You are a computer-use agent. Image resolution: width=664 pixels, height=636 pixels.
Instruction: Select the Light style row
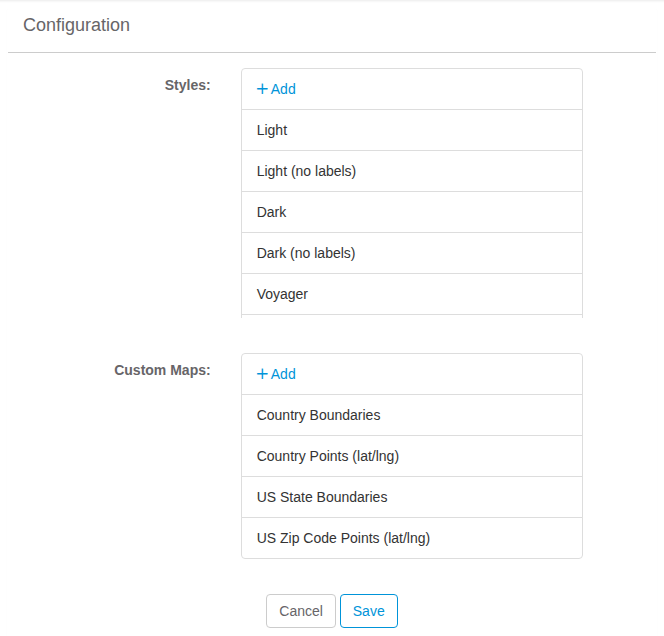pyautogui.click(x=412, y=130)
